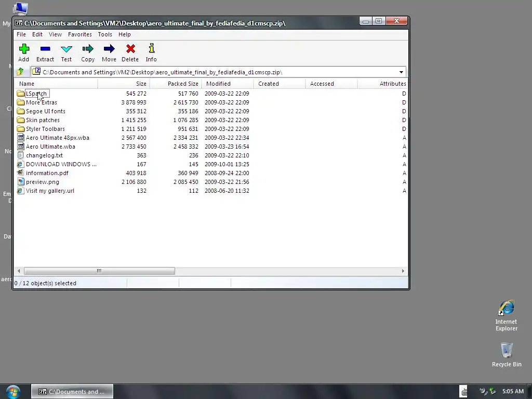This screenshot has width=532, height=399.
Task: Click preview.png modified date 2009-03-22 21:56
Action: [227, 181]
